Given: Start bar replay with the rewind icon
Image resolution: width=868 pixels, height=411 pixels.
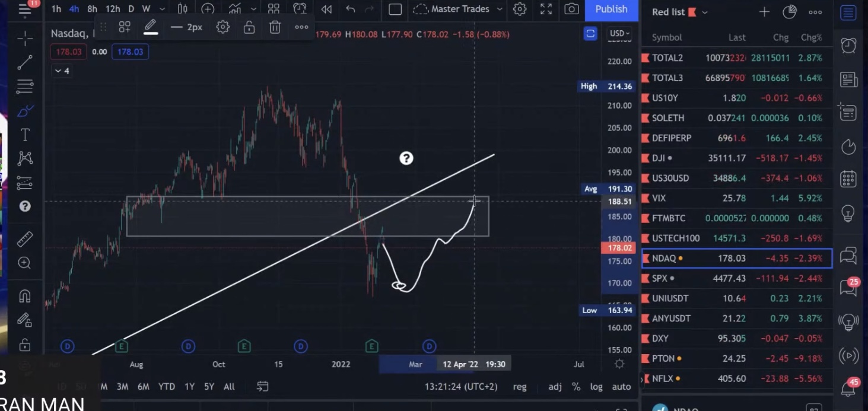Looking at the screenshot, I should point(326,9).
